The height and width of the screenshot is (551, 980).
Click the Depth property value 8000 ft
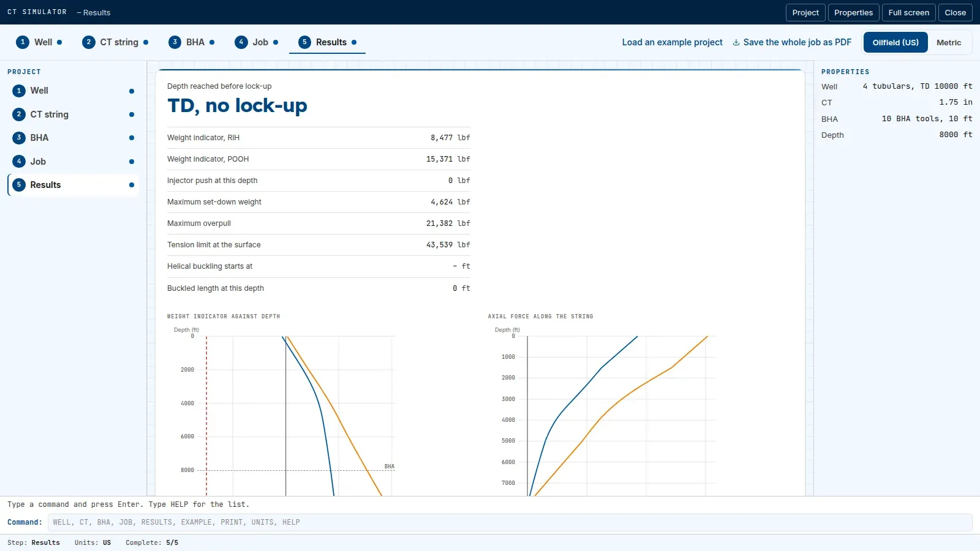click(x=956, y=135)
